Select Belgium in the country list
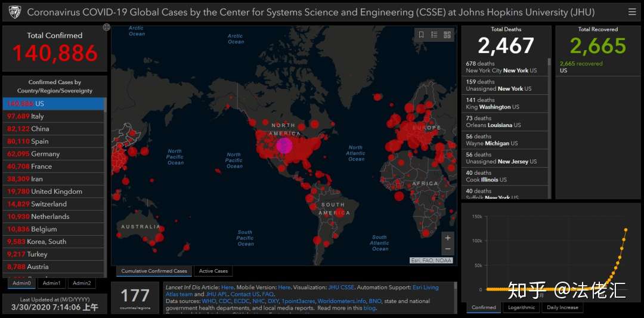 point(54,229)
